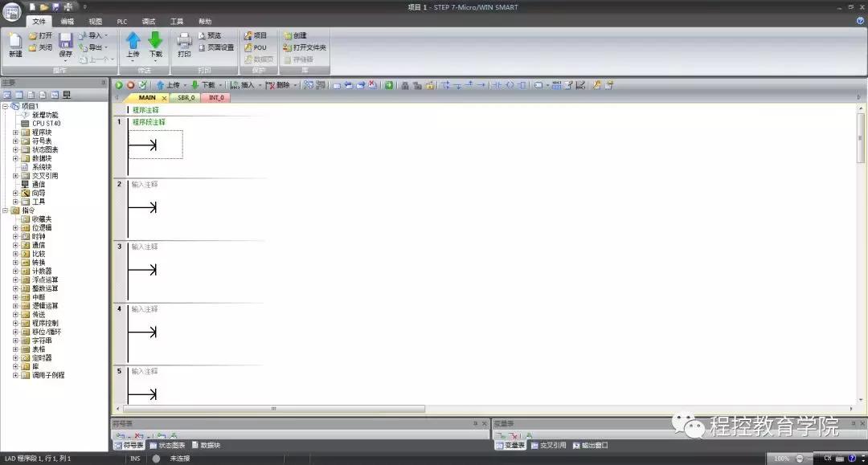Click the editor horizontal scrollbar thumb
This screenshot has height=465, width=868.
click(x=274, y=409)
